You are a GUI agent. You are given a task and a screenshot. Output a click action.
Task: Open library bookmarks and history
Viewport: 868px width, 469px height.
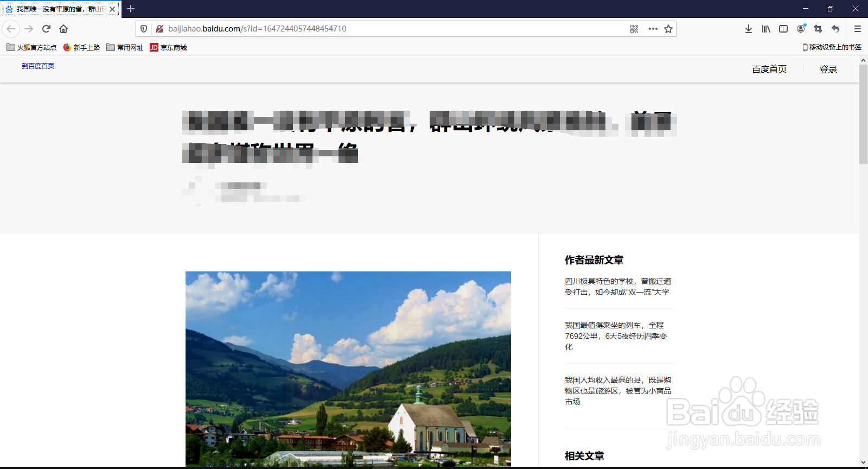pos(766,29)
